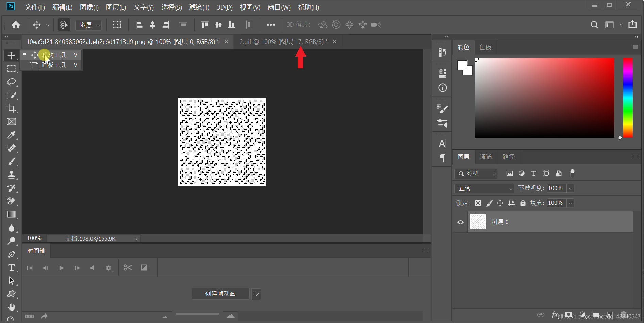Toggle pixel layer filter icon
This screenshot has height=323, width=644.
click(509, 173)
